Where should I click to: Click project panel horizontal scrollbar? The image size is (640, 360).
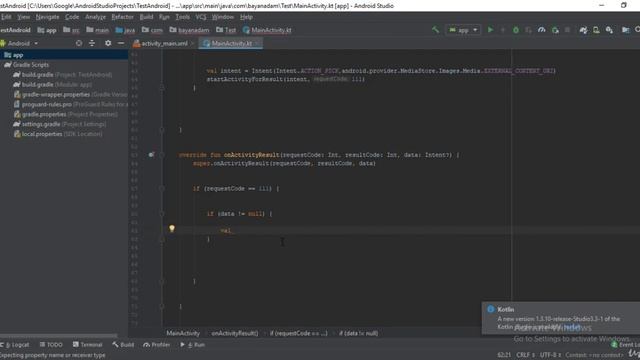(59, 336)
